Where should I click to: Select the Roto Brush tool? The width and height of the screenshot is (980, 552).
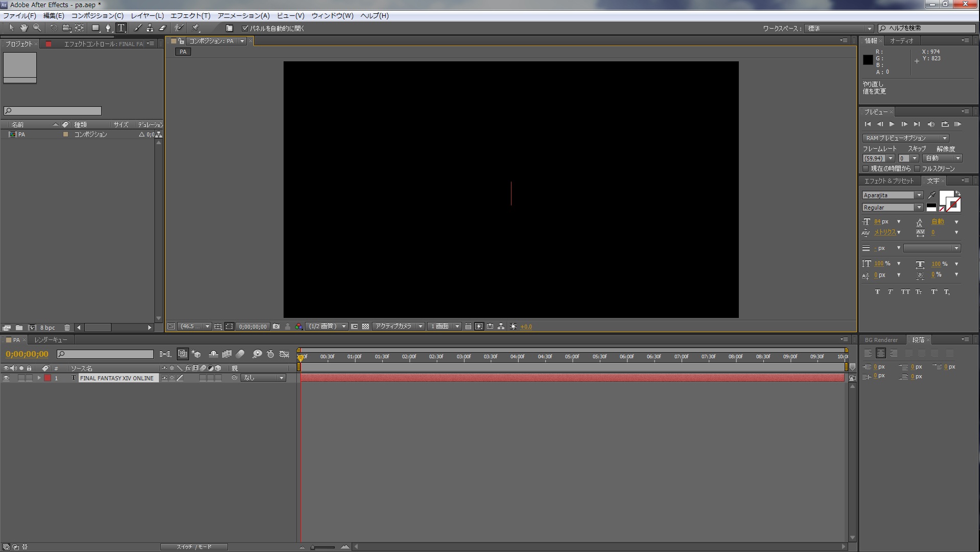tap(179, 28)
